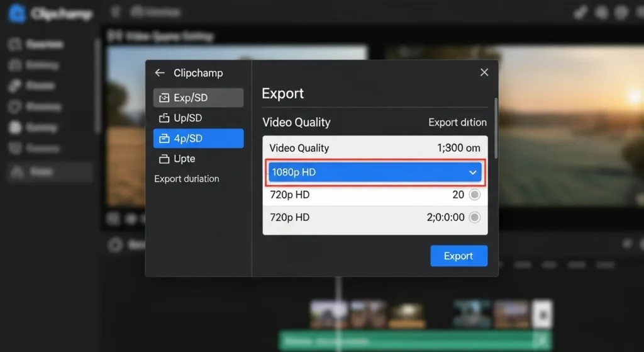Image resolution: width=644 pixels, height=352 pixels.
Task: Close the Export dialog
Action: [484, 72]
